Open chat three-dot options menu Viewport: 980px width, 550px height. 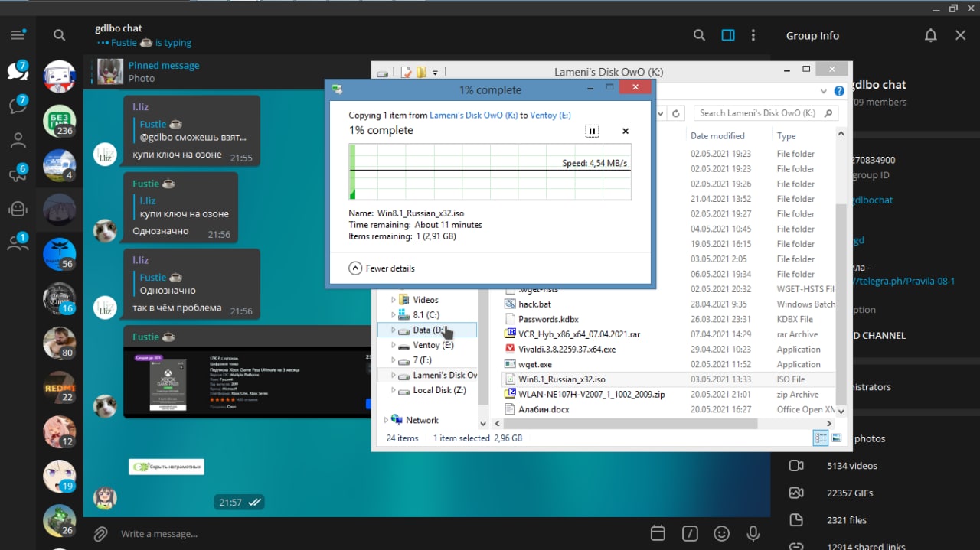click(x=753, y=35)
